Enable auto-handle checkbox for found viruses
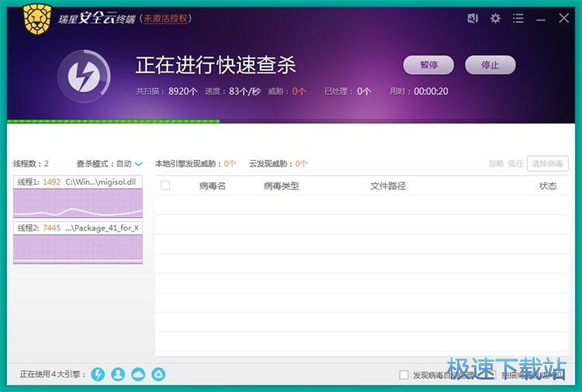This screenshot has height=392, width=582. pos(404,375)
